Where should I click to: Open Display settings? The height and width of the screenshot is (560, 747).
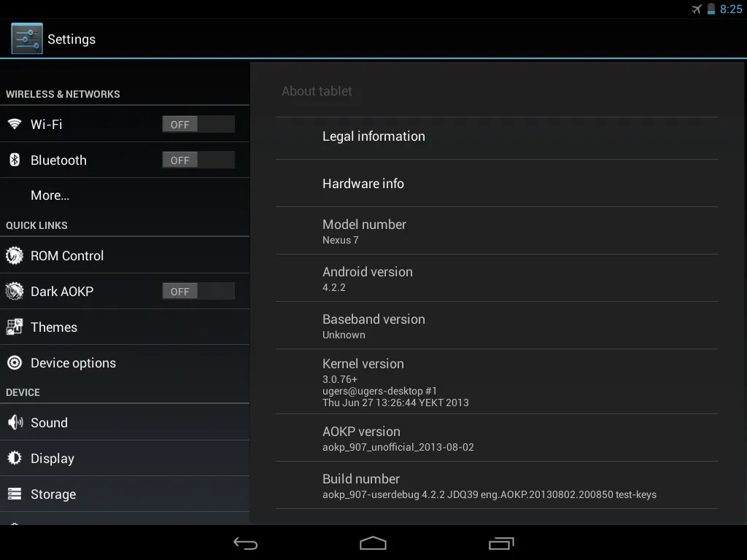point(125,458)
